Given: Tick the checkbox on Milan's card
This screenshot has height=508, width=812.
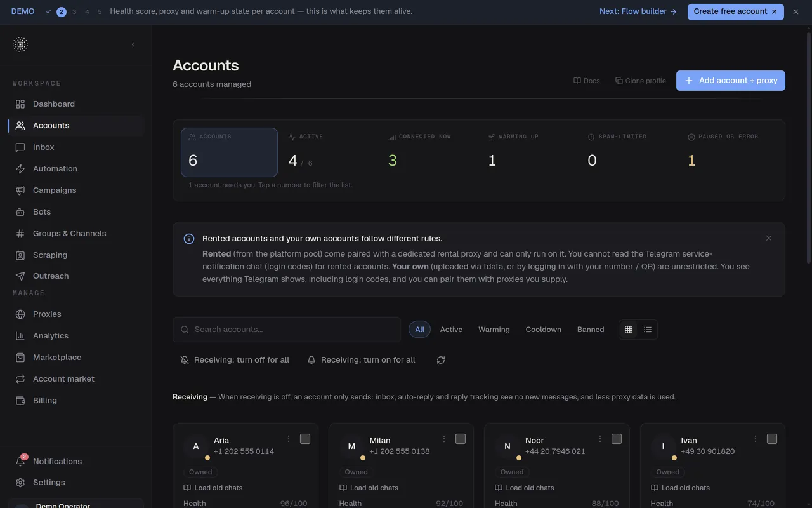Looking at the screenshot, I should 461,439.
